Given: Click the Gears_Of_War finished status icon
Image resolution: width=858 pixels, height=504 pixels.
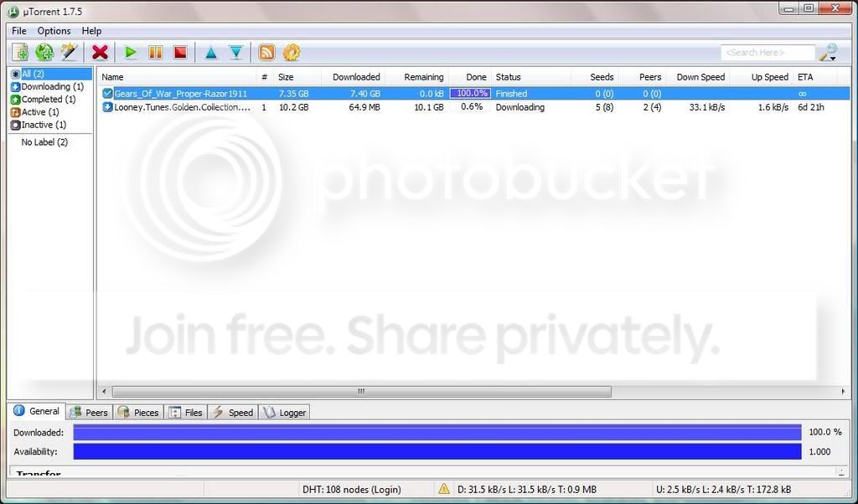Looking at the screenshot, I should (x=107, y=94).
